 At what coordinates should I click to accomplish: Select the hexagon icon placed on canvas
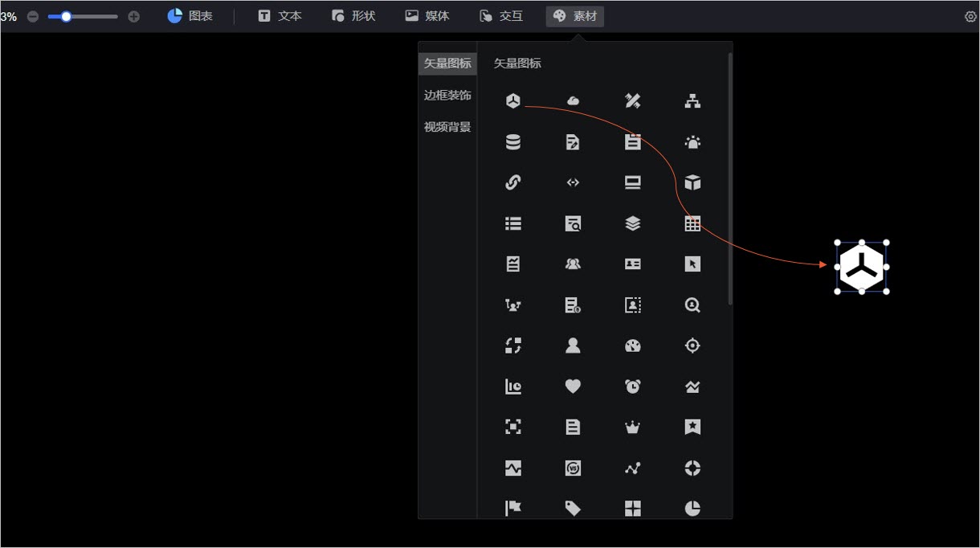pos(862,267)
